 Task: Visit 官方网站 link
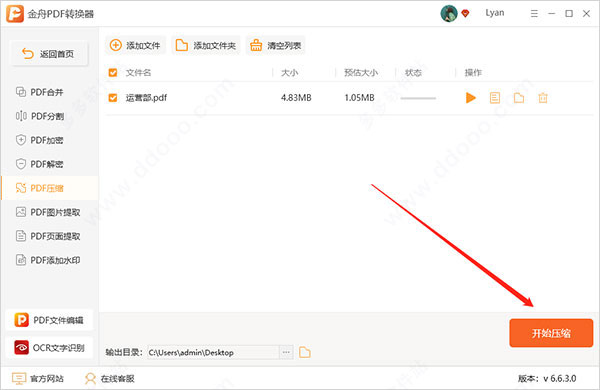(x=38, y=379)
